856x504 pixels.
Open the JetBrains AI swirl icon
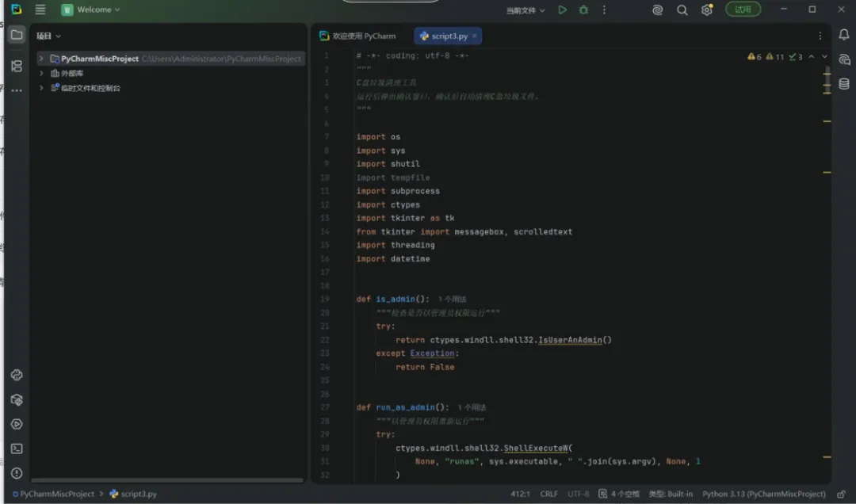tap(657, 10)
